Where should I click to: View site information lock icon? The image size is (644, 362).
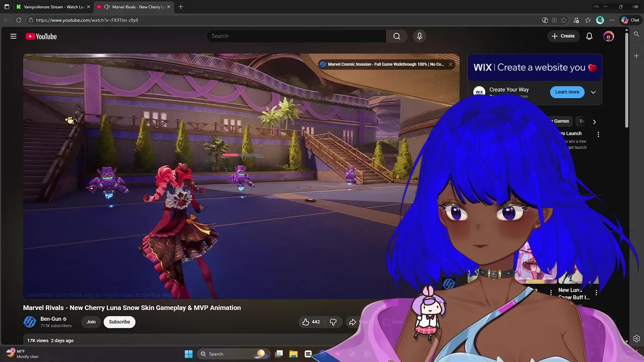click(30, 20)
